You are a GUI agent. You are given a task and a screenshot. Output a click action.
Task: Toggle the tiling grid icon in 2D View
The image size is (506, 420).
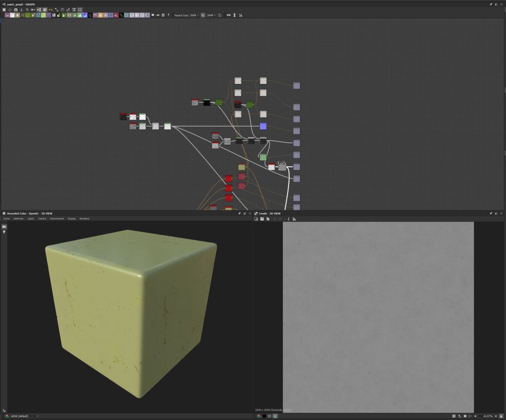[454, 416]
